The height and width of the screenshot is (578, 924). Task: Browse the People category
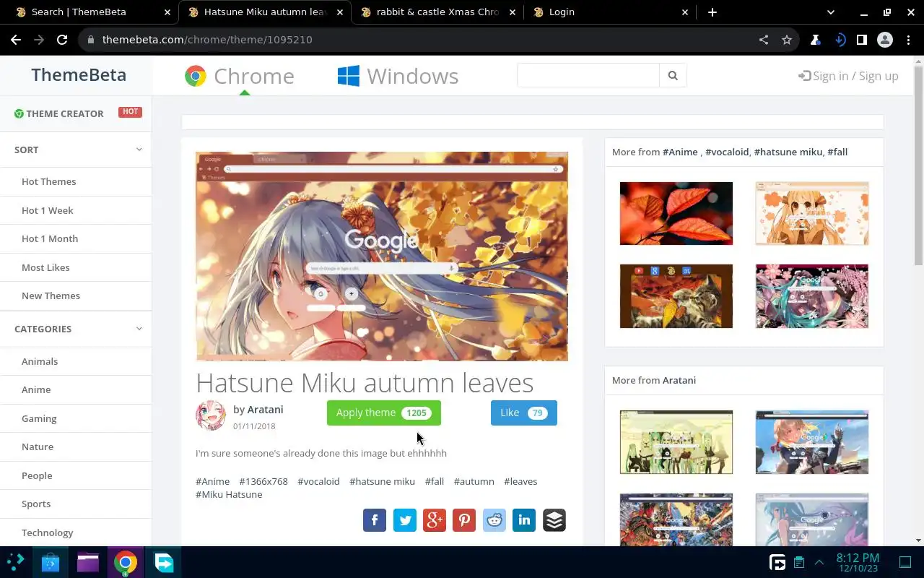coord(37,475)
